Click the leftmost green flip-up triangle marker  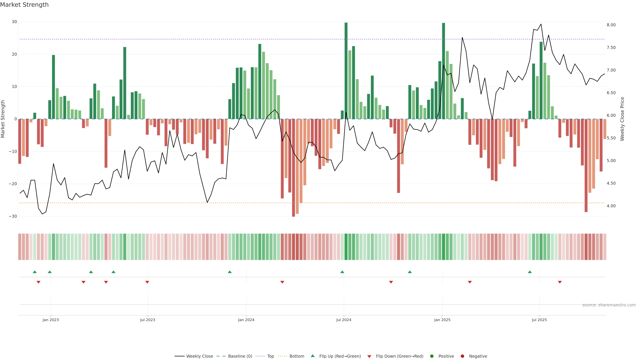(35, 272)
